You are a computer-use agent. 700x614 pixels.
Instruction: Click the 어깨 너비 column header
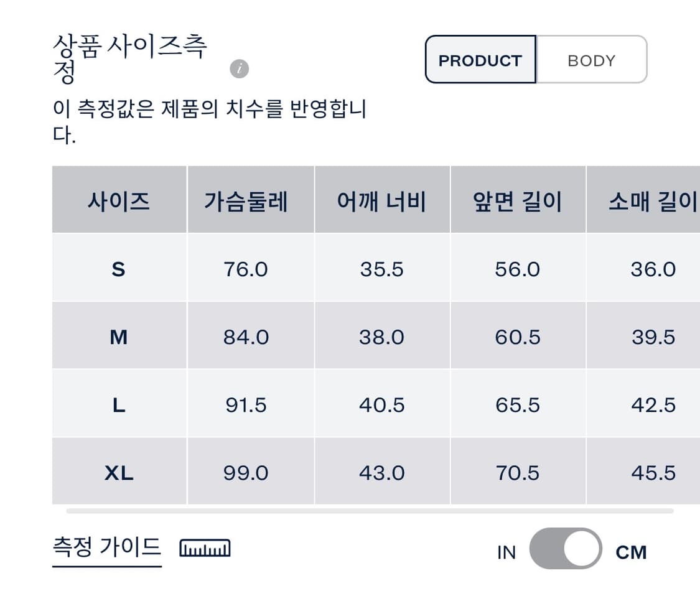381,200
